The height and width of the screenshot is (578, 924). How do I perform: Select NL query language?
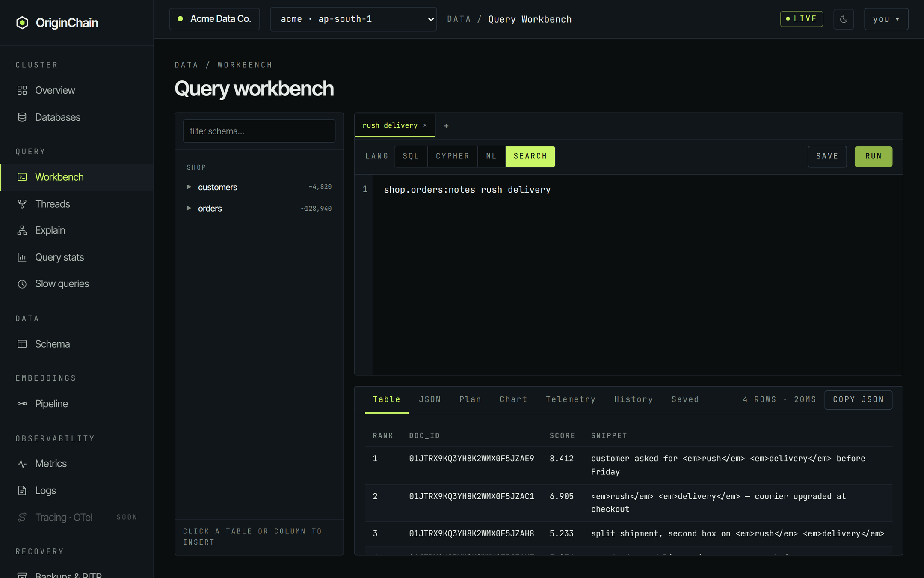492,156
